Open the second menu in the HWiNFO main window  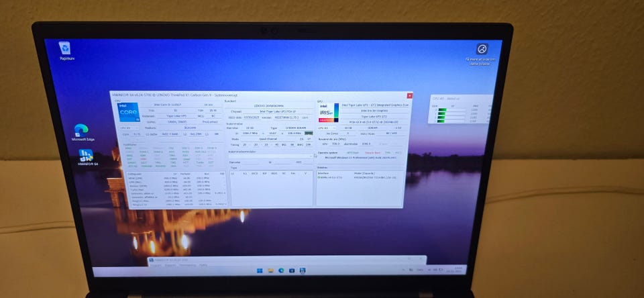170,265
